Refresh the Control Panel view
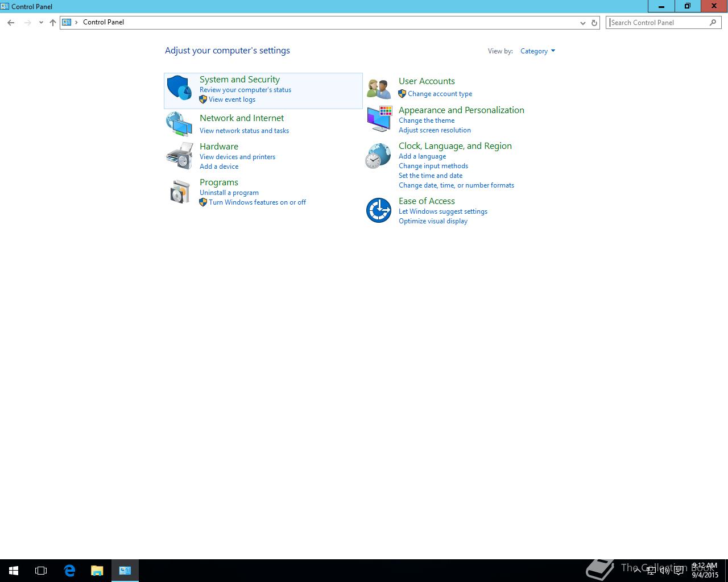This screenshot has width=728, height=582. pyautogui.click(x=594, y=23)
